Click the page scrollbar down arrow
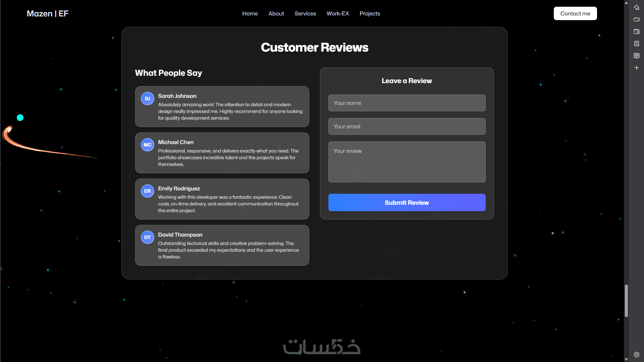644x362 pixels. (626, 359)
